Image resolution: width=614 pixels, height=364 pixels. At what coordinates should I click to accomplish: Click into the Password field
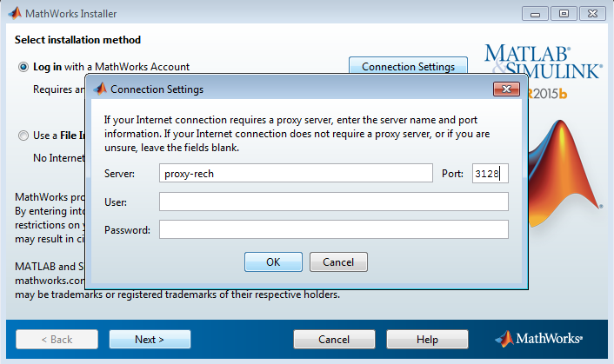point(334,229)
